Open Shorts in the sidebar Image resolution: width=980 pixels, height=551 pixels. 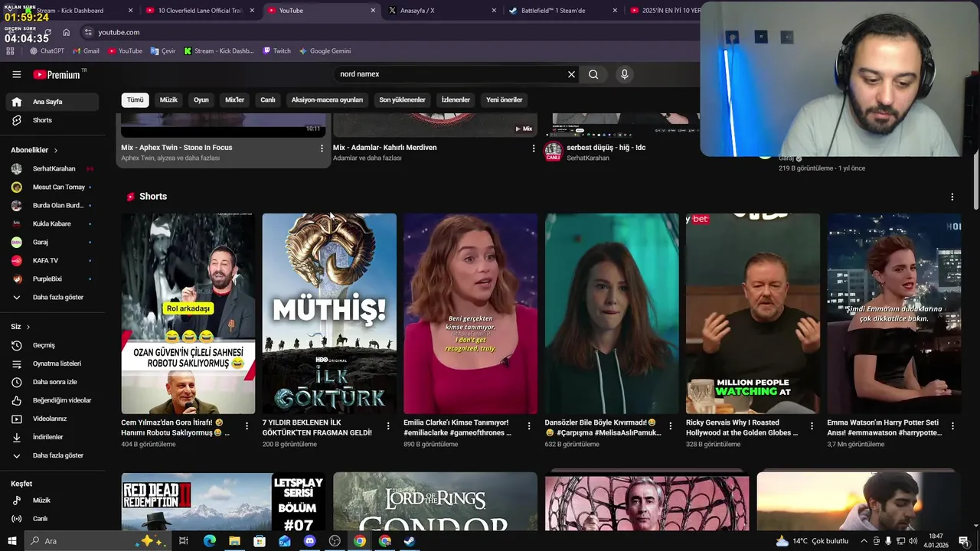[x=52, y=120]
